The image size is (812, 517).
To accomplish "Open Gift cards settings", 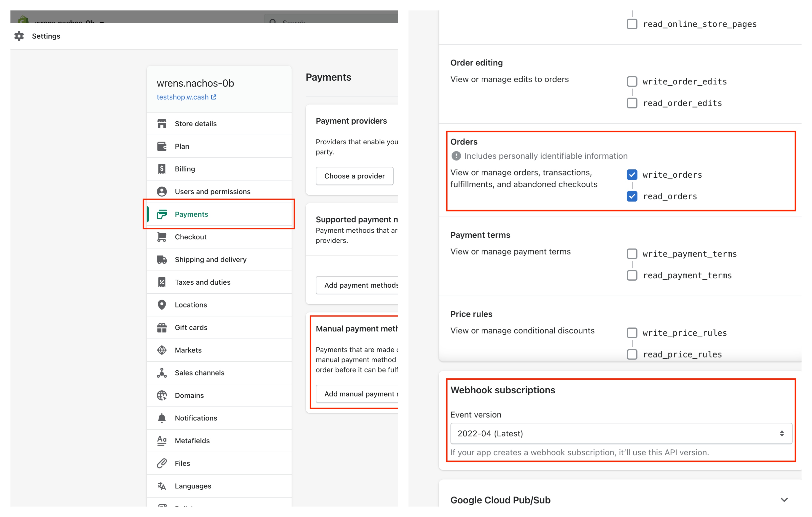I will [x=219, y=327].
